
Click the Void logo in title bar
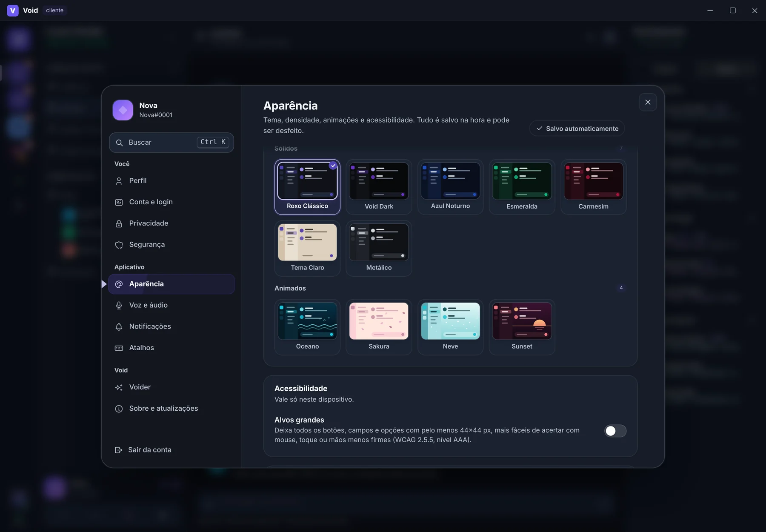pos(13,10)
